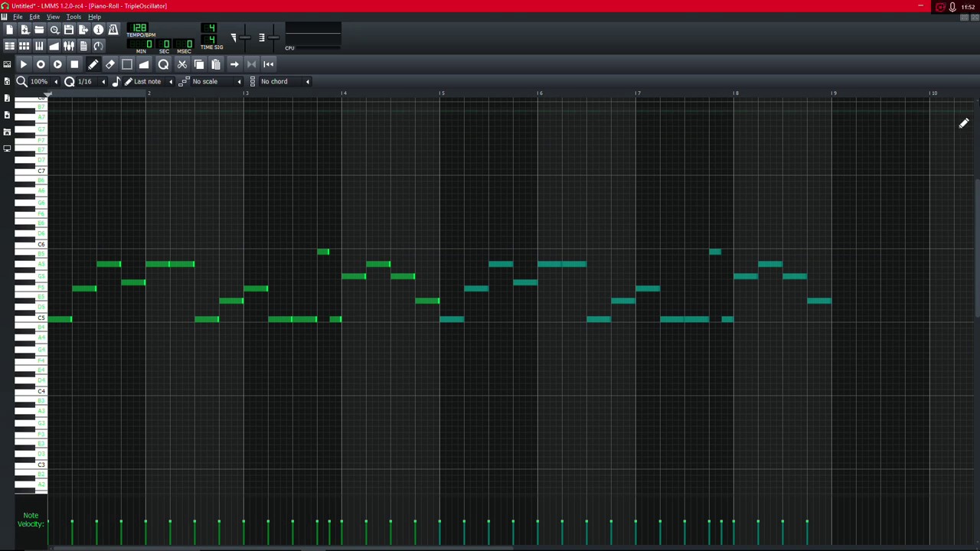Select the Draw mode pencil tool
980x551 pixels.
93,64
